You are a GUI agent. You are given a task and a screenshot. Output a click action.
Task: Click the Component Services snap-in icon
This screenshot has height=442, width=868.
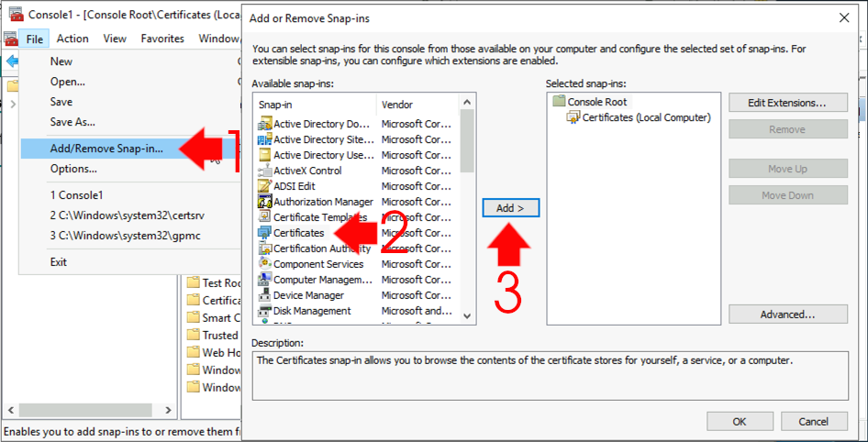265,264
